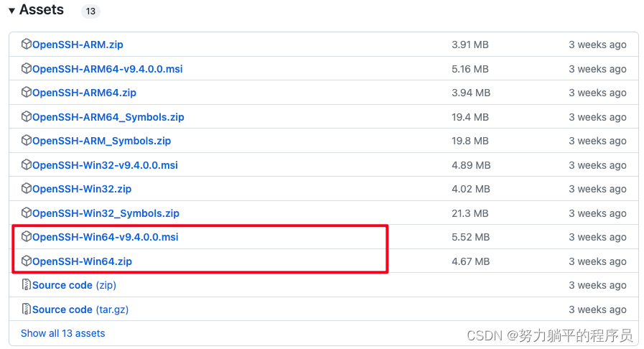Click the package icon beside OpenSSH-ARM64_Symbols.zip

[x=27, y=116]
